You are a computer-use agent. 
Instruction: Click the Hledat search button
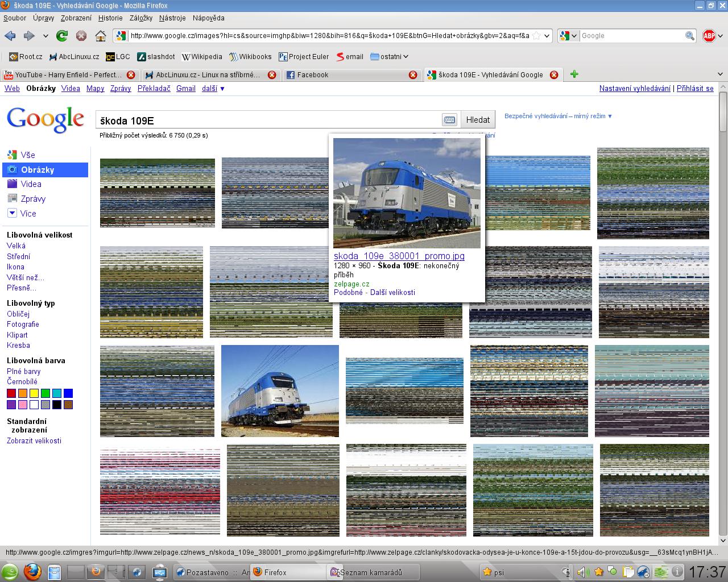pos(478,120)
